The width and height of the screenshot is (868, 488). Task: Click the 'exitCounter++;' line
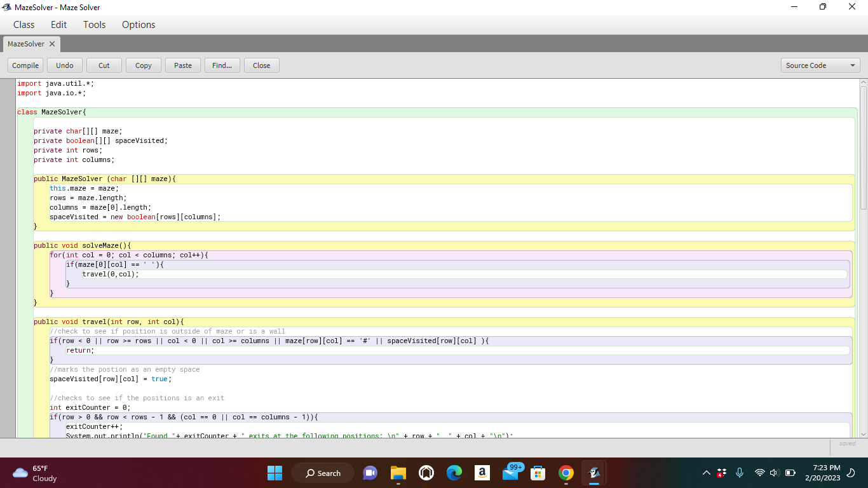tap(95, 426)
